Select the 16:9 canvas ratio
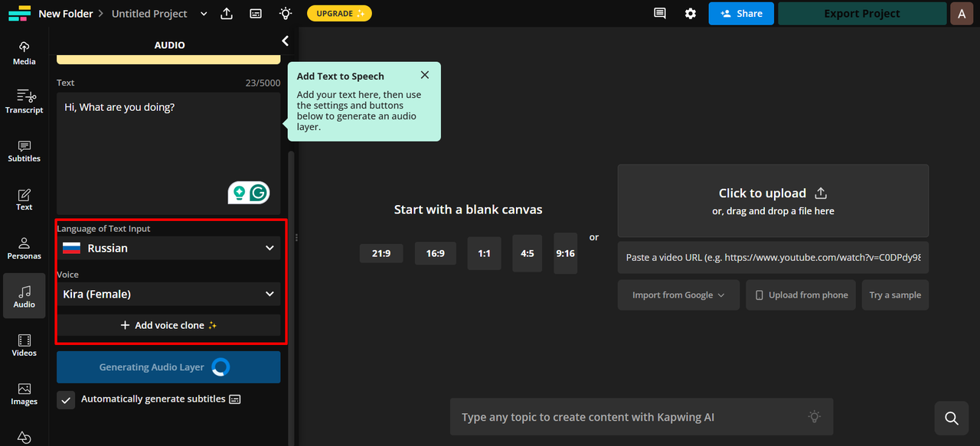980x446 pixels. [x=436, y=253]
